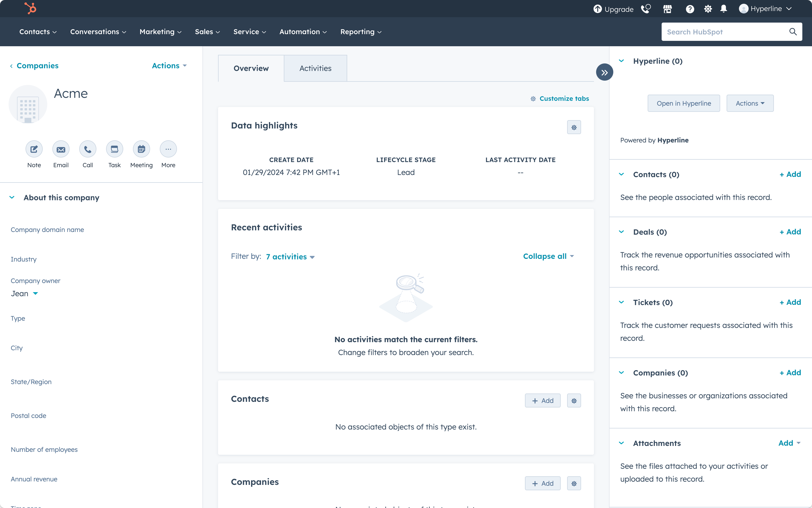Open the Attachments Add dropdown
The width and height of the screenshot is (812, 508).
tap(789, 443)
